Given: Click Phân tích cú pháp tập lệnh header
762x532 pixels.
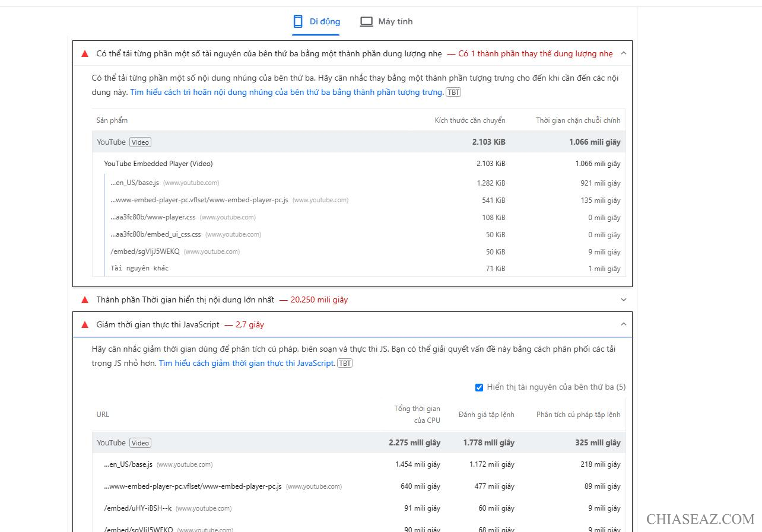Looking at the screenshot, I should click(x=579, y=415).
